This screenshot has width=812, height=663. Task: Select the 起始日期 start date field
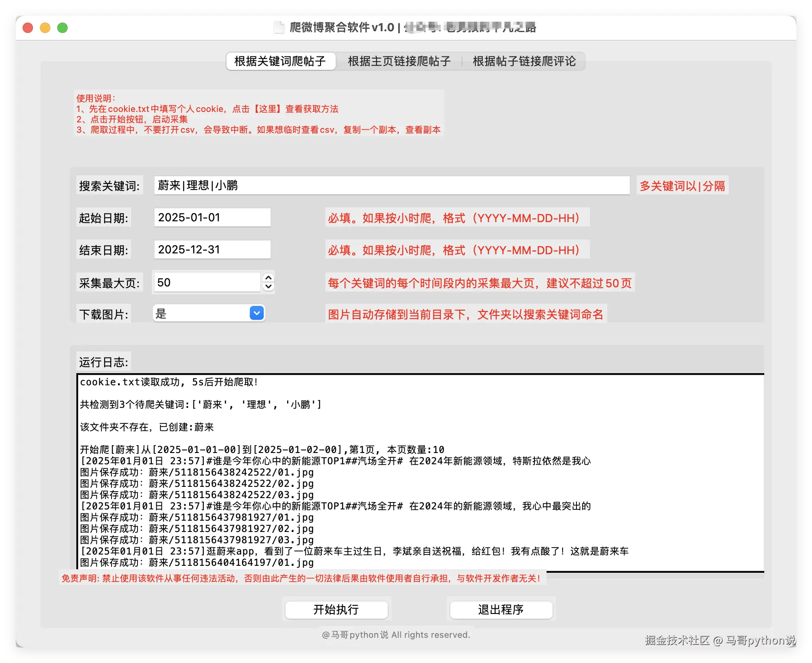[212, 217]
